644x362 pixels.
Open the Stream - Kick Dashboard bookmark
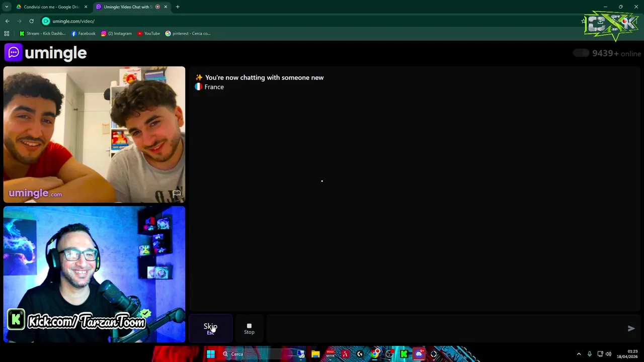pyautogui.click(x=42, y=34)
